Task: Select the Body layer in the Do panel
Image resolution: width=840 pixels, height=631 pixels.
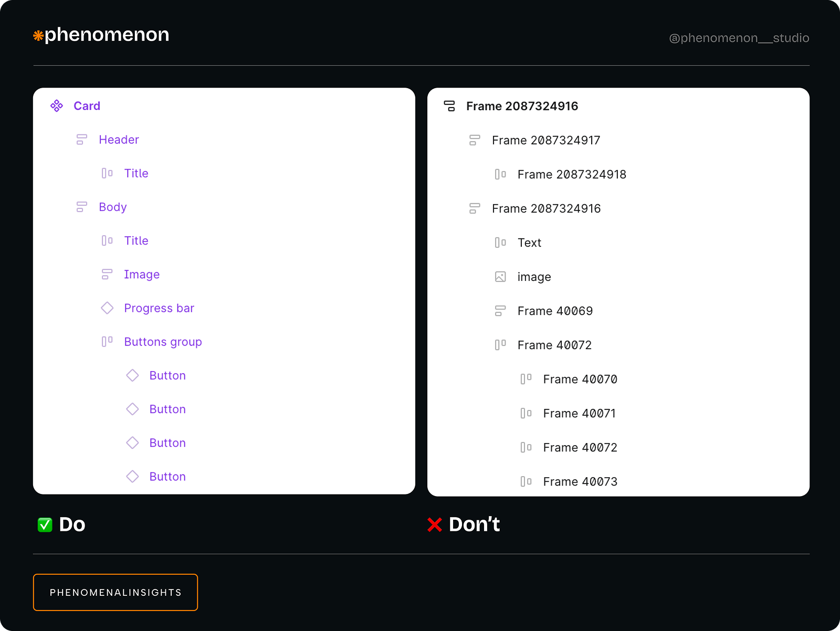Action: click(x=113, y=207)
